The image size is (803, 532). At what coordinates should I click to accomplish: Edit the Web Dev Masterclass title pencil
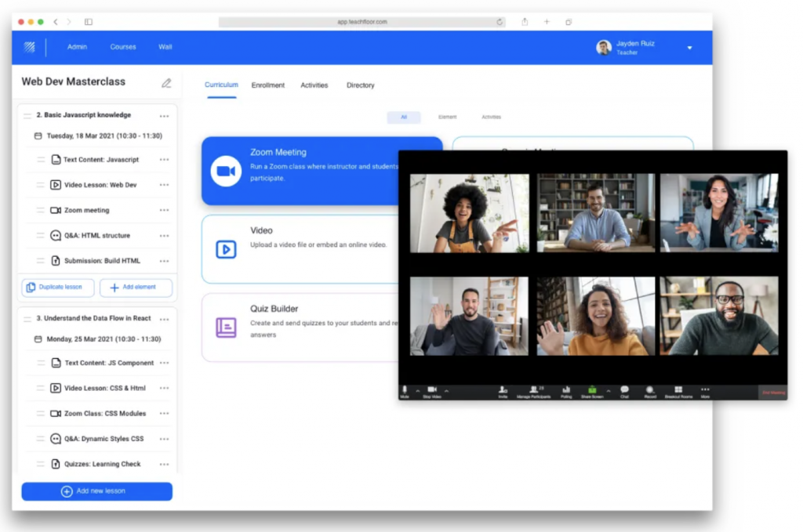pos(166,83)
